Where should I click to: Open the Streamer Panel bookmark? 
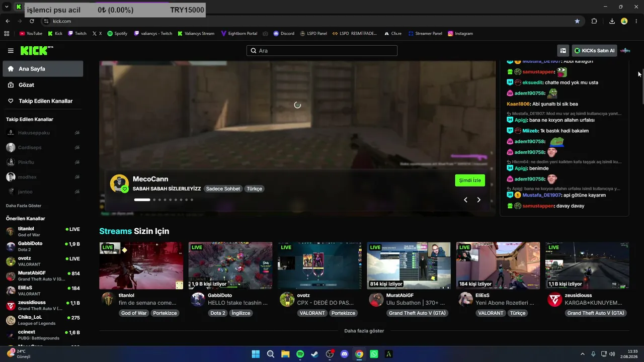coord(425,34)
